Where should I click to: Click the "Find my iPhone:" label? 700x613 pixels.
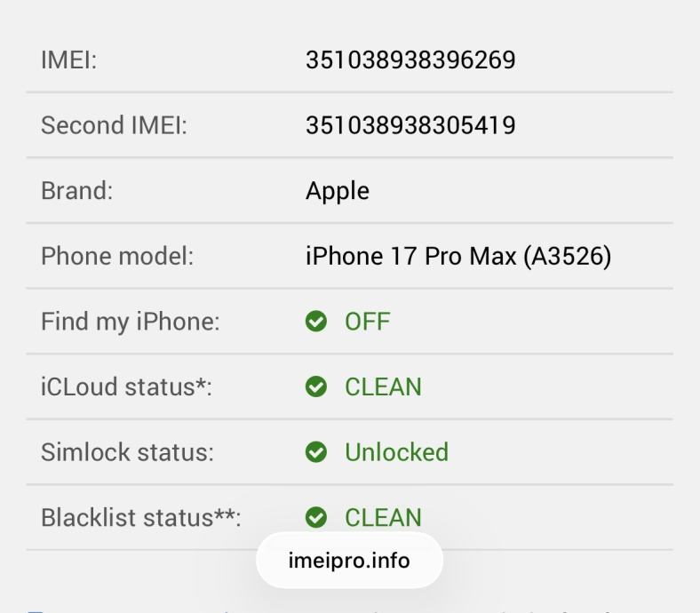tap(130, 322)
